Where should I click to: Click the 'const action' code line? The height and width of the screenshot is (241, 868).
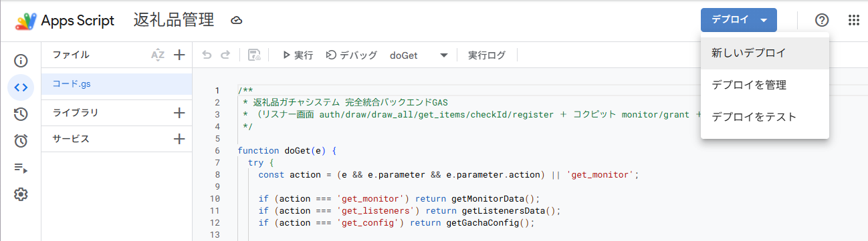pyautogui.click(x=449, y=174)
